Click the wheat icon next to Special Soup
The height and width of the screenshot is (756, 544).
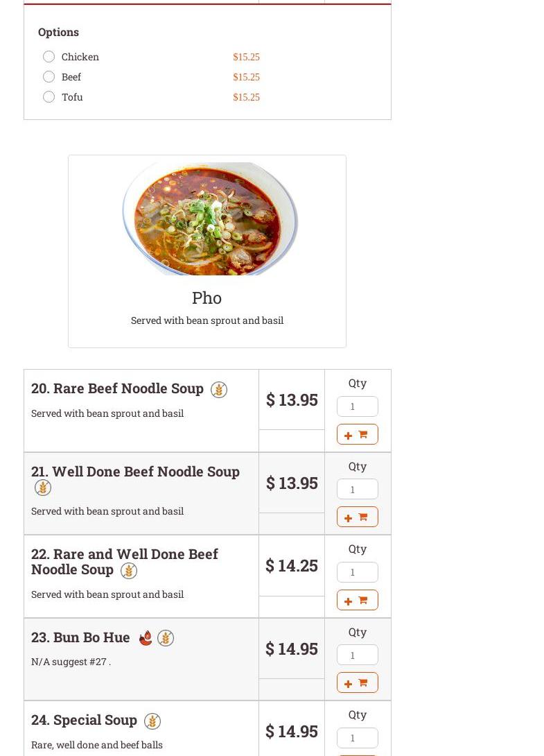pyautogui.click(x=152, y=721)
